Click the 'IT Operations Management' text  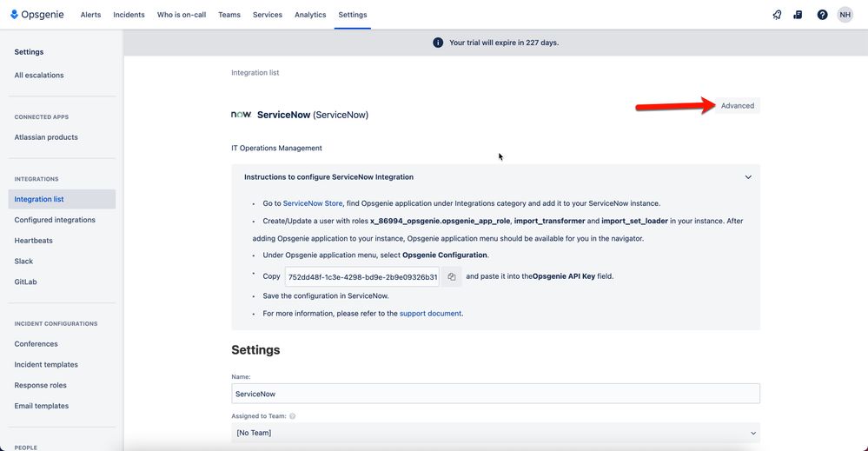276,148
